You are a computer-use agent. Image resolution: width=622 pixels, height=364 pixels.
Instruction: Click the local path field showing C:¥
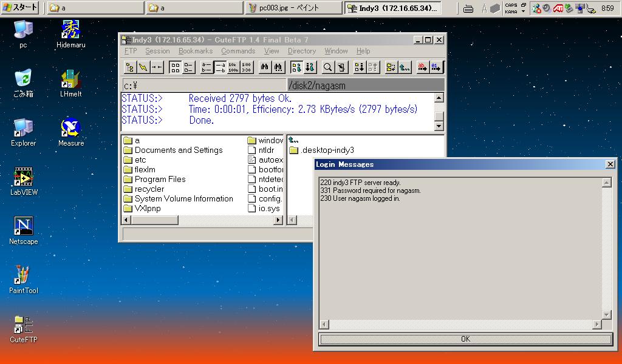203,86
